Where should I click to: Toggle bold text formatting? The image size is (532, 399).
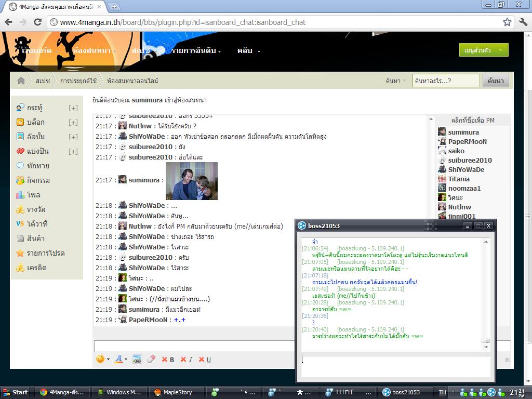(168, 360)
